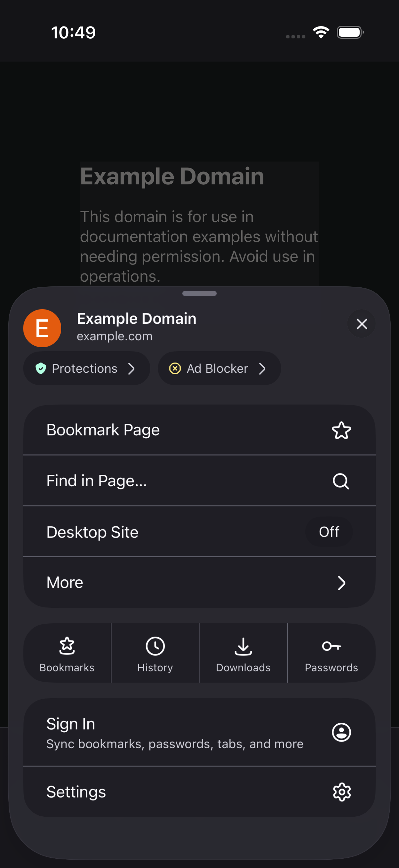
Task: Grab the sheet handle bar at top
Action: point(199,293)
